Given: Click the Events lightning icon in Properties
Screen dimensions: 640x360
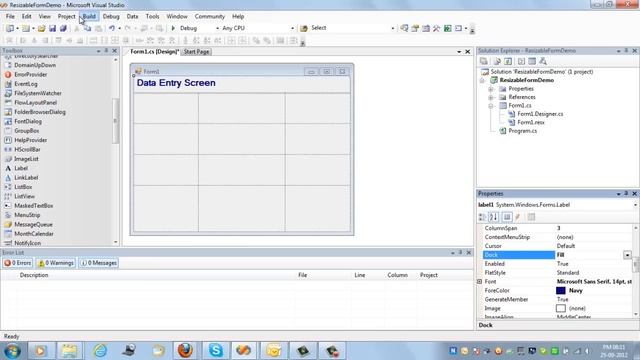Looking at the screenshot, I should pos(518,217).
